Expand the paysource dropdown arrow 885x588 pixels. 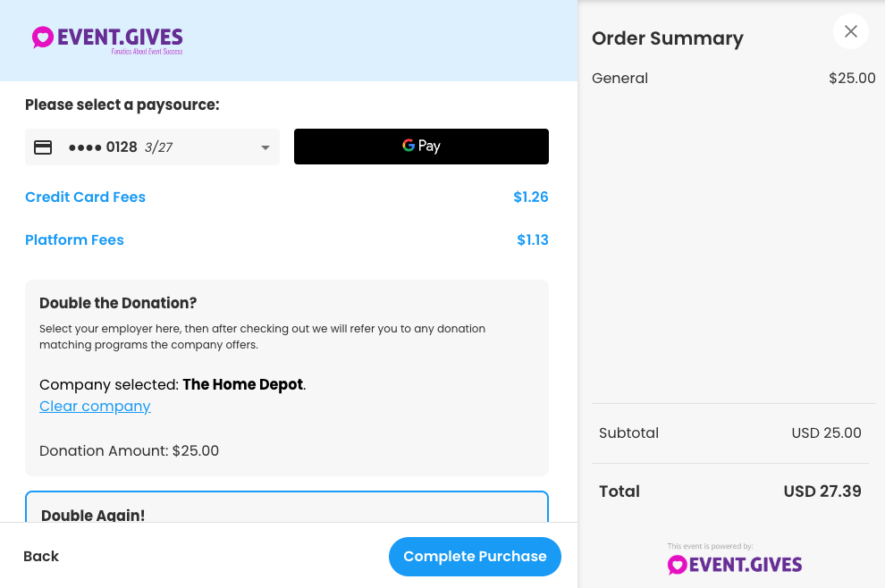265,147
